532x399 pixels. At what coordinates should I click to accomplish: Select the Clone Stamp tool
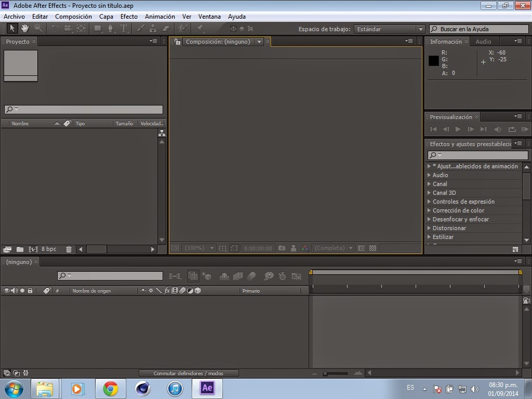pyautogui.click(x=153, y=29)
